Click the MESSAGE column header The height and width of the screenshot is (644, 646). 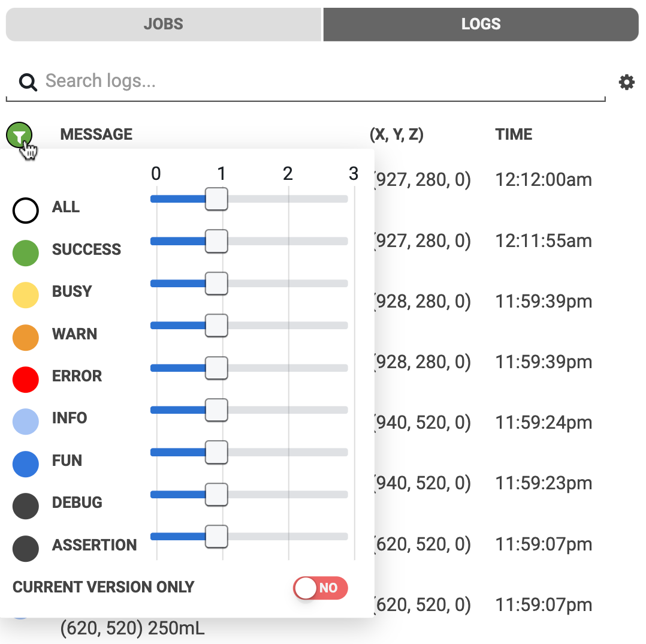click(x=96, y=134)
